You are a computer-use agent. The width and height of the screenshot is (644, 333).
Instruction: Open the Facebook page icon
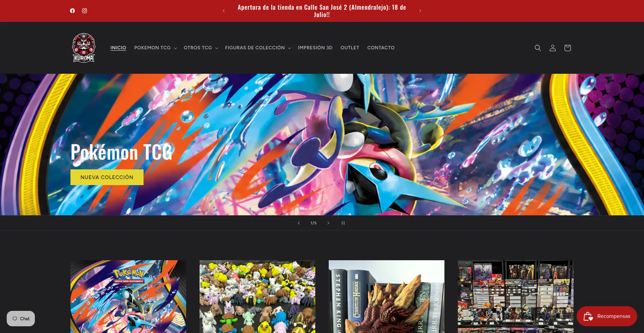click(x=72, y=11)
